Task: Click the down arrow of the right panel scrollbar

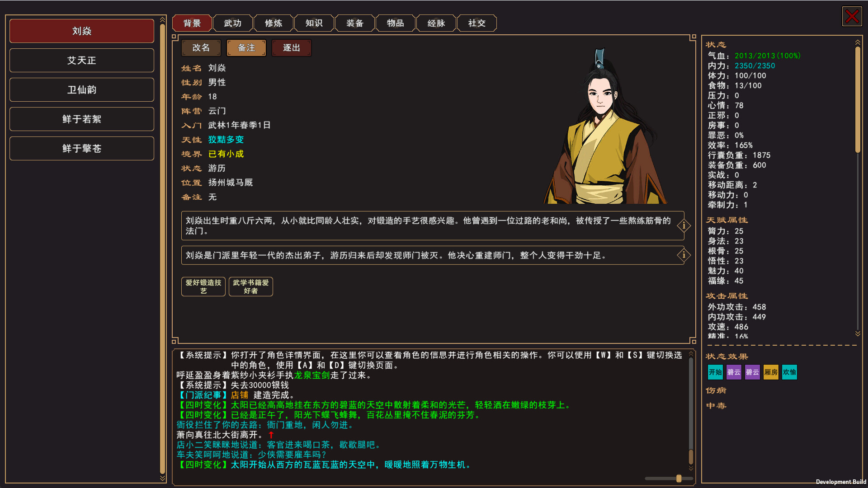Action: coord(858,334)
